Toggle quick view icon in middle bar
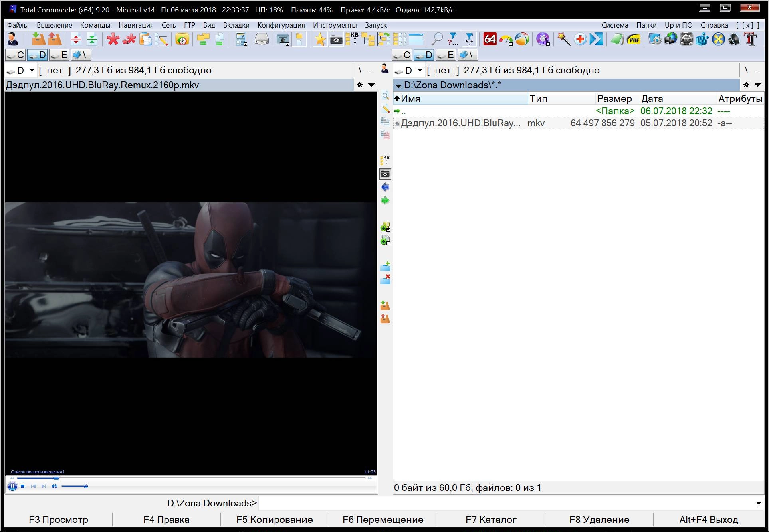The image size is (769, 532). pos(385,174)
